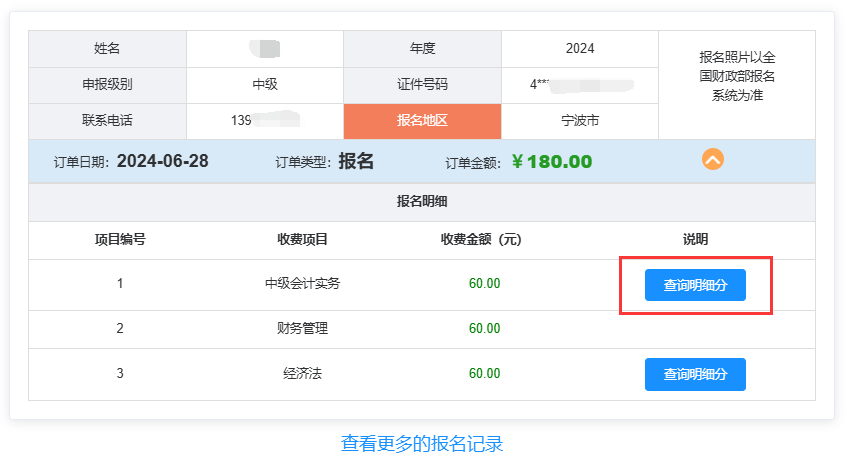The image size is (847, 459).
Task: Click 查询明细分 button for 经济法
Action: tap(695, 374)
